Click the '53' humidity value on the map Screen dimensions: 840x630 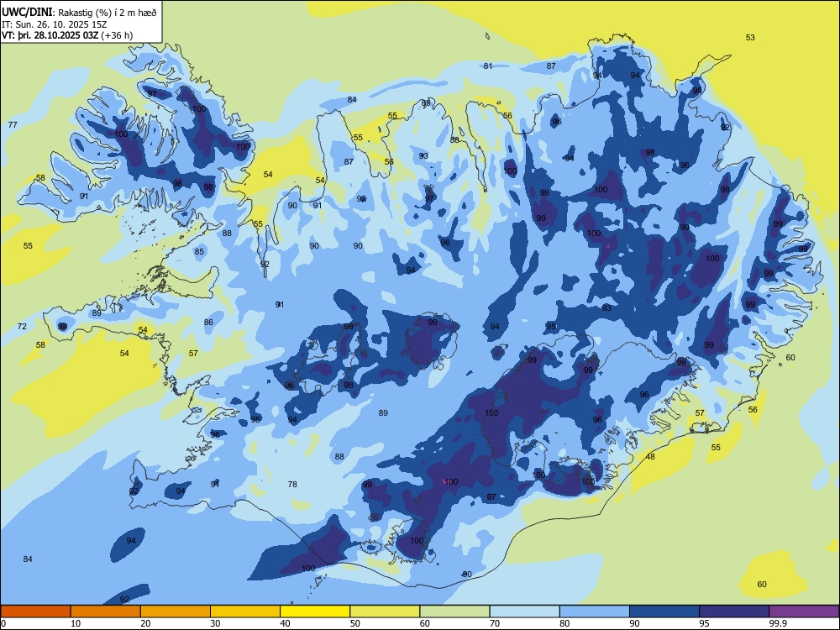point(750,38)
